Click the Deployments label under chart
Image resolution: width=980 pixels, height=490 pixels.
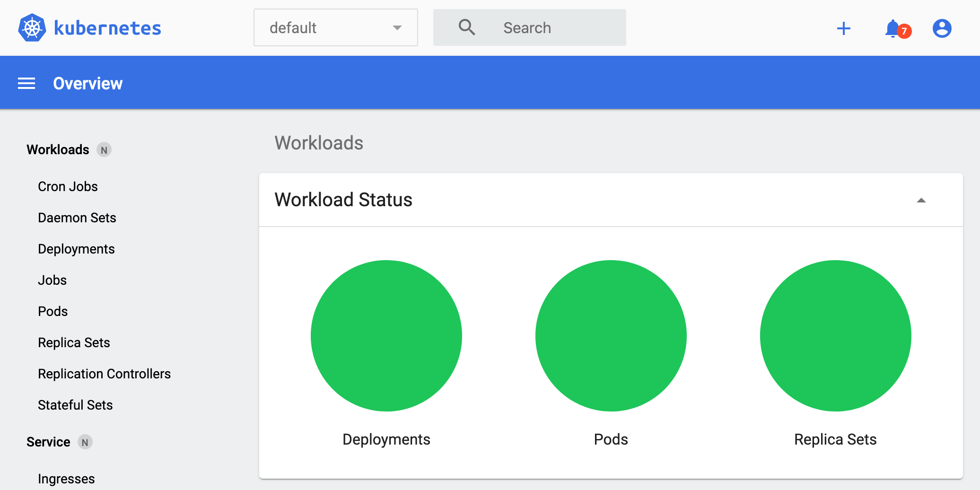coord(386,439)
